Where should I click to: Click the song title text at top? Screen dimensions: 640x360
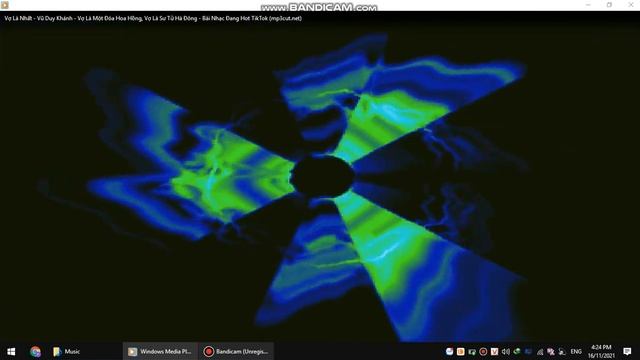tap(153, 18)
